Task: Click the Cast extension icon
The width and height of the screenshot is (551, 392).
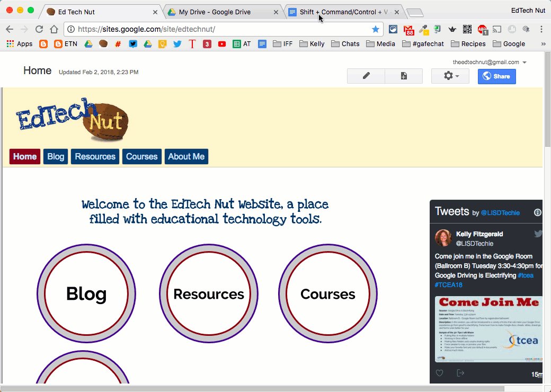Action: click(497, 29)
